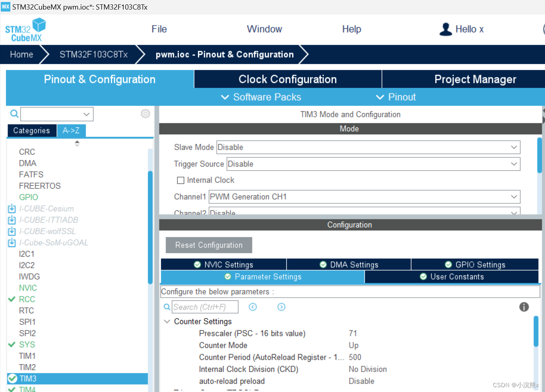This screenshot has width=545, height=392.
Task: Switch to the Clock Configuration tab
Action: 288,79
